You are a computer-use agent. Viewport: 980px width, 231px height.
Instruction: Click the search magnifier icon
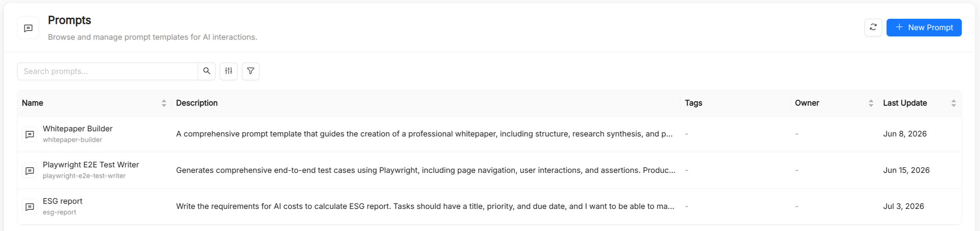(206, 71)
